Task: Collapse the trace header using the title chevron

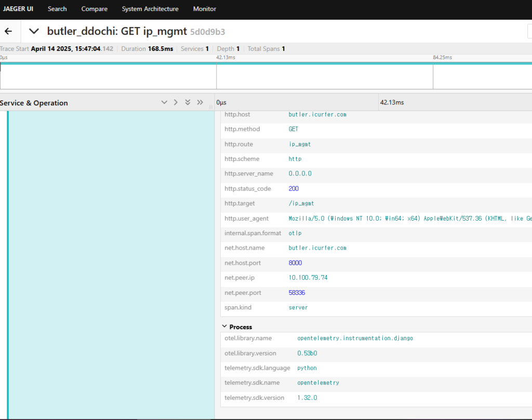Action: click(x=34, y=31)
